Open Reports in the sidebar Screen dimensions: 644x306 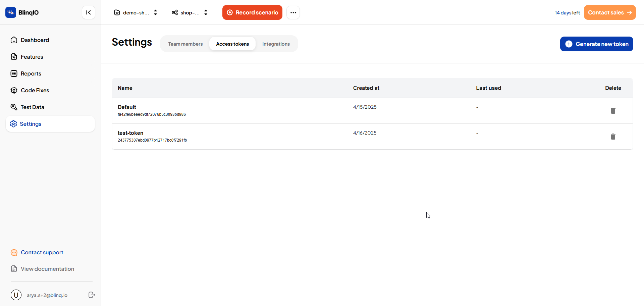pos(50,73)
